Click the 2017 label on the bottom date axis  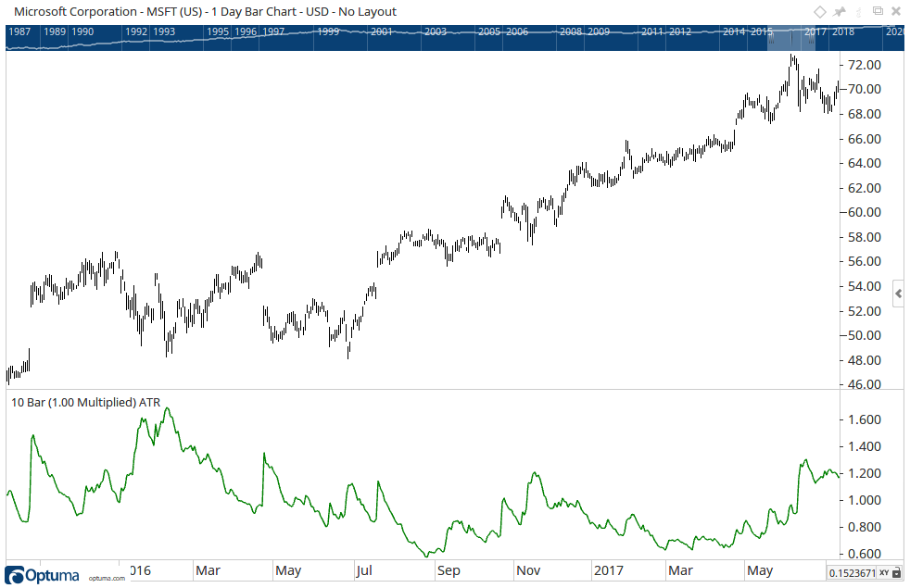609,570
